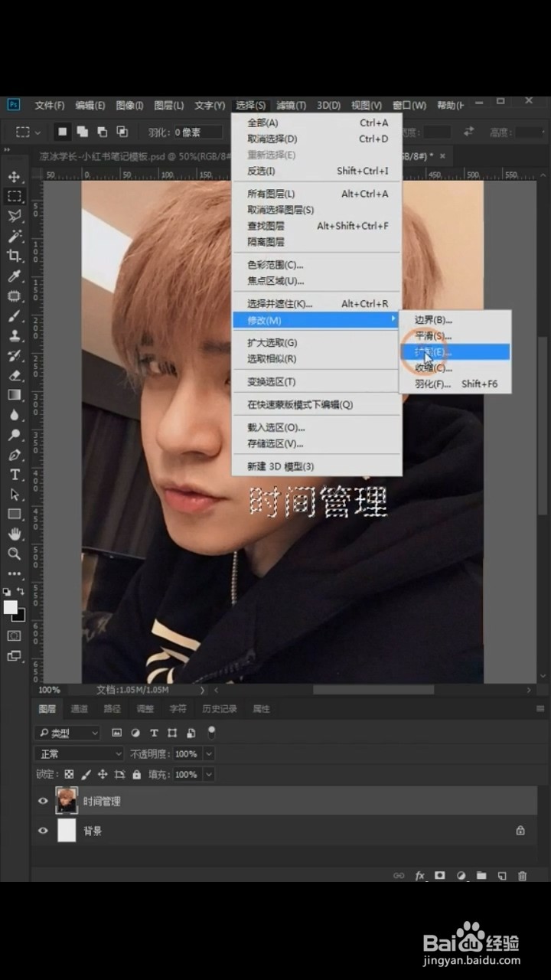Switch to the 通道 tab
The width and height of the screenshot is (551, 980).
pos(79,709)
